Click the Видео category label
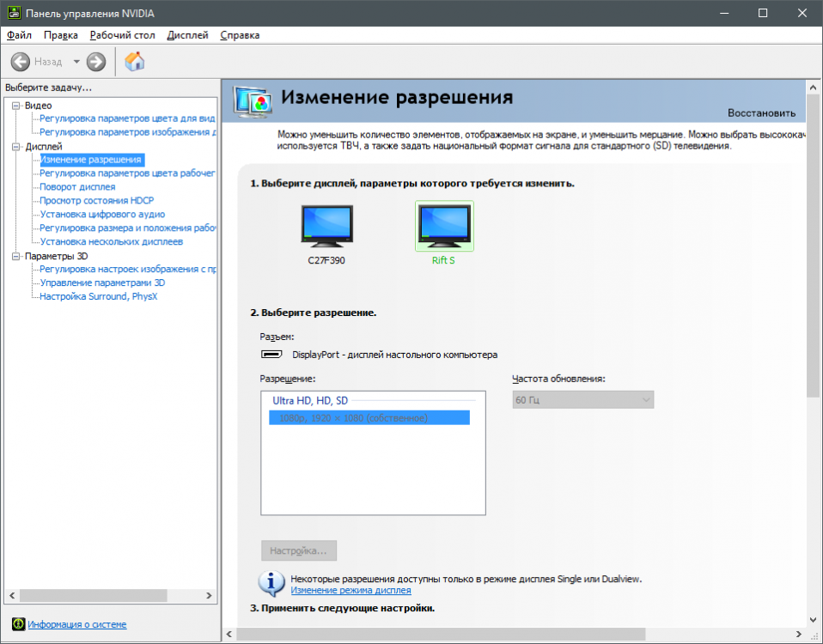Viewport: 823px width, 644px height. pyautogui.click(x=39, y=106)
